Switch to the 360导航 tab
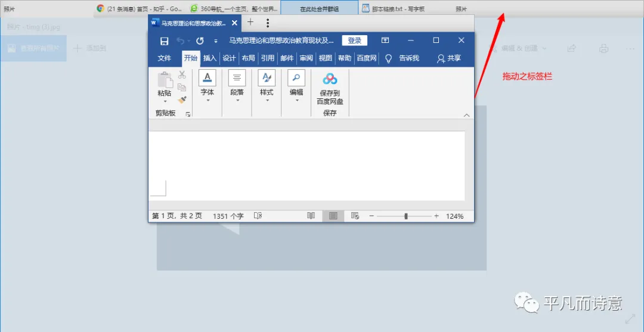The height and width of the screenshot is (332, 644). (x=234, y=8)
